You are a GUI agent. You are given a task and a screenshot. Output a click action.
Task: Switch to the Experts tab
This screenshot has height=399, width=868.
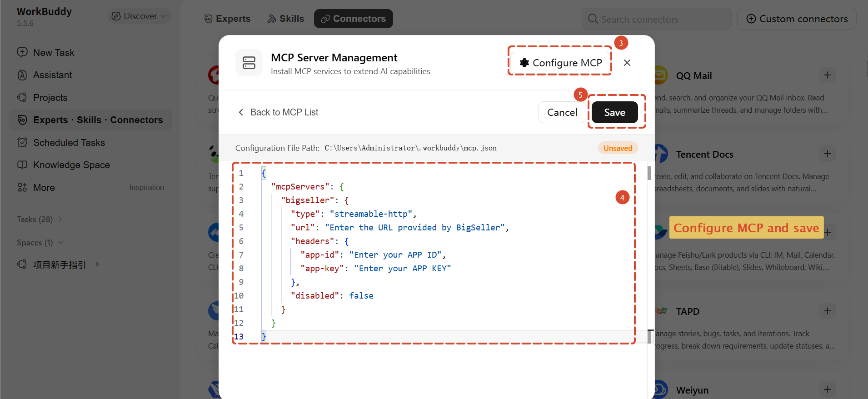tap(227, 19)
